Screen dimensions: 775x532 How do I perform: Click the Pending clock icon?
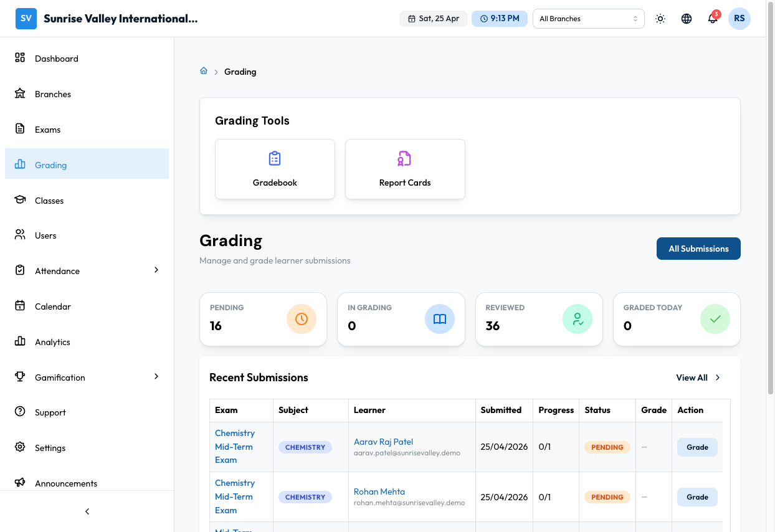(x=302, y=319)
